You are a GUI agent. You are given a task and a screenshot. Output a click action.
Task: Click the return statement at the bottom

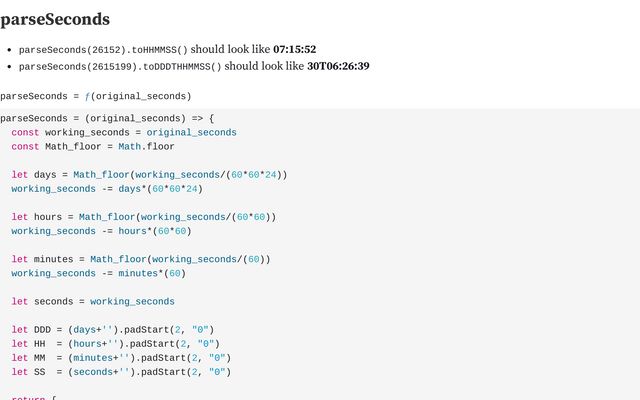34,397
